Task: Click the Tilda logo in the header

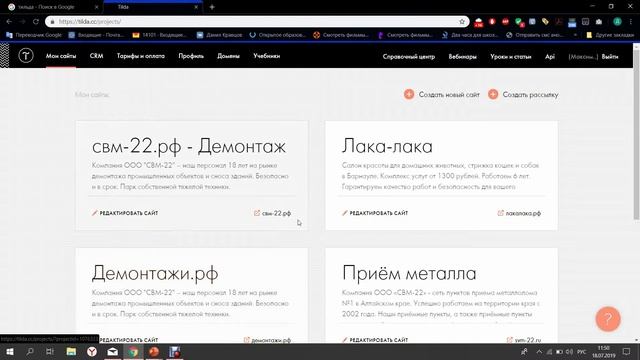Action: [26, 56]
